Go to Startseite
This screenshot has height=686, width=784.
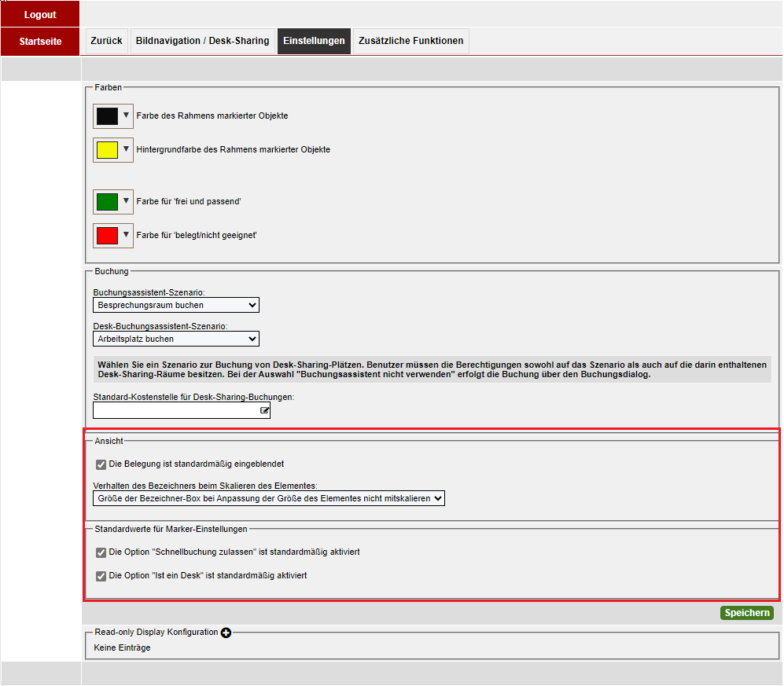tap(40, 42)
